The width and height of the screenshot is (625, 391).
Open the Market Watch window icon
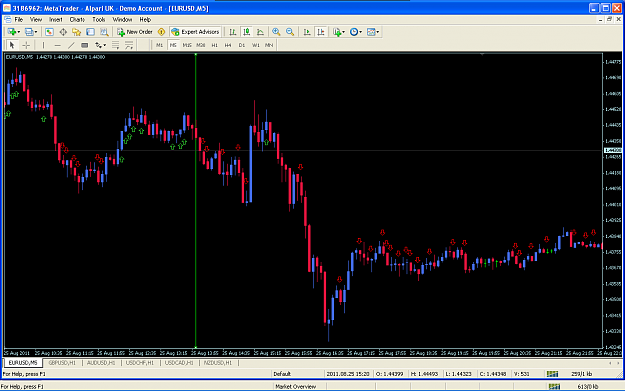(x=49, y=32)
